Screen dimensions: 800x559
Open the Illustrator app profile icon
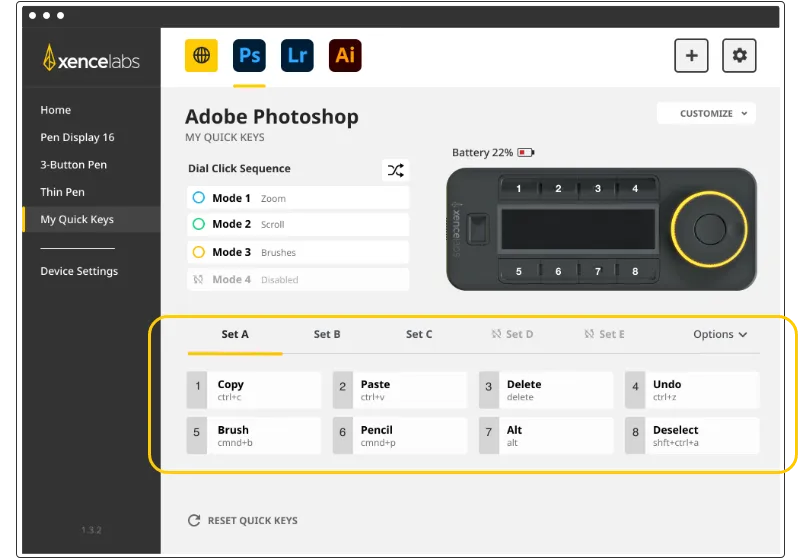coord(345,55)
